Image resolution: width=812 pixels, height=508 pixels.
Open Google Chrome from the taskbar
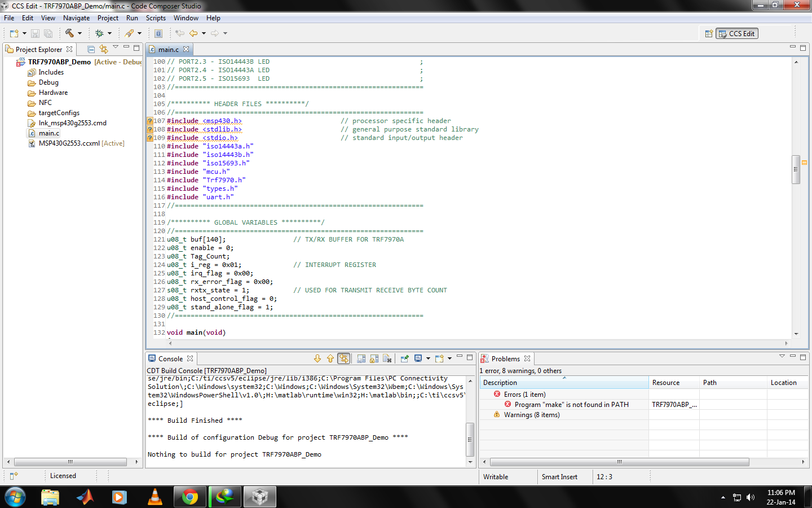(x=190, y=497)
